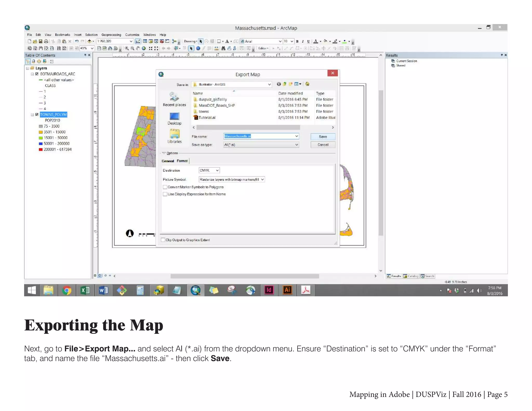Open the Save as type dropdown
Image resolution: width=532 pixels, height=411 pixels.
[296, 145]
